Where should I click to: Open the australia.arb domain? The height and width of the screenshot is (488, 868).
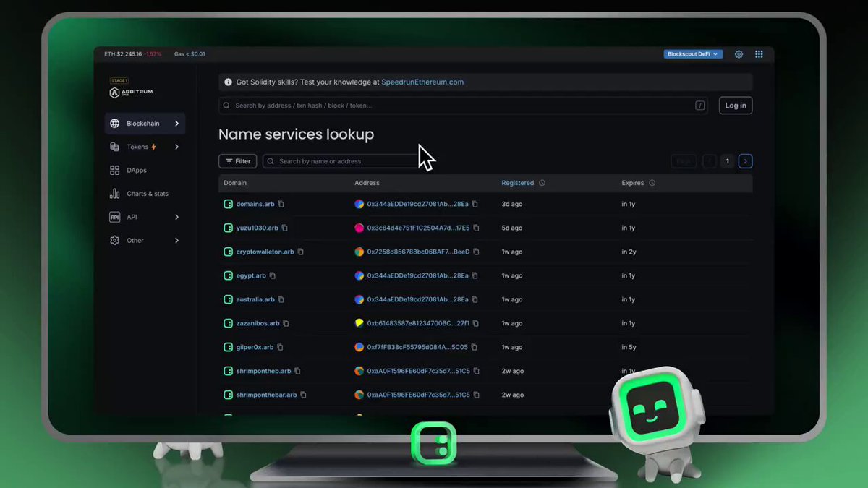point(255,299)
